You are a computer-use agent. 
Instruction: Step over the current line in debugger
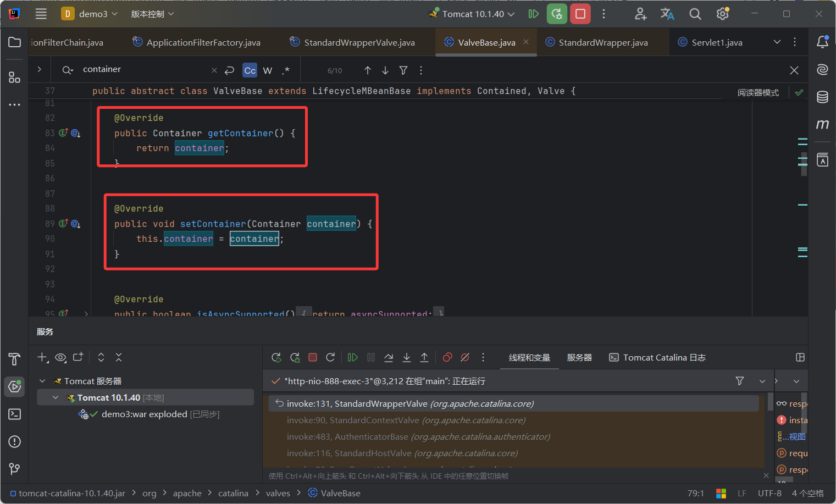point(389,357)
